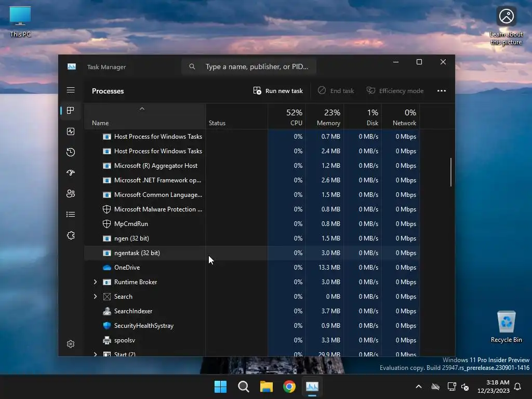This screenshot has height=399, width=532.
Task: Open File Explorer from the taskbar
Action: pyautogui.click(x=267, y=387)
